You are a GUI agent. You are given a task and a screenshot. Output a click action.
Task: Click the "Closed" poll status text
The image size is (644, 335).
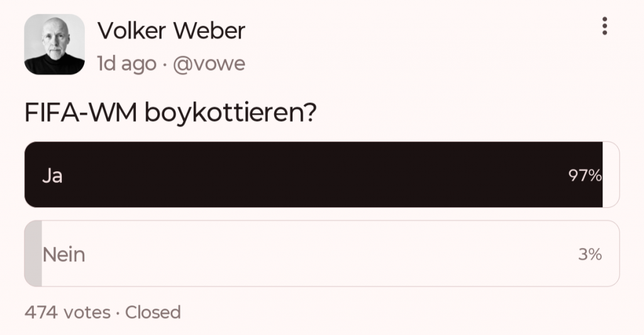[153, 312]
